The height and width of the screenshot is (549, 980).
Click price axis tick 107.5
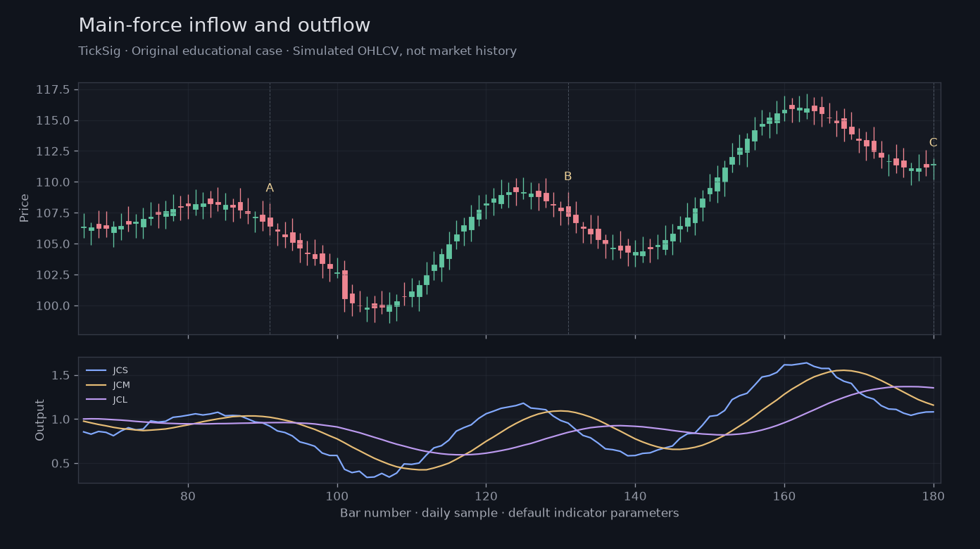[x=53, y=213]
